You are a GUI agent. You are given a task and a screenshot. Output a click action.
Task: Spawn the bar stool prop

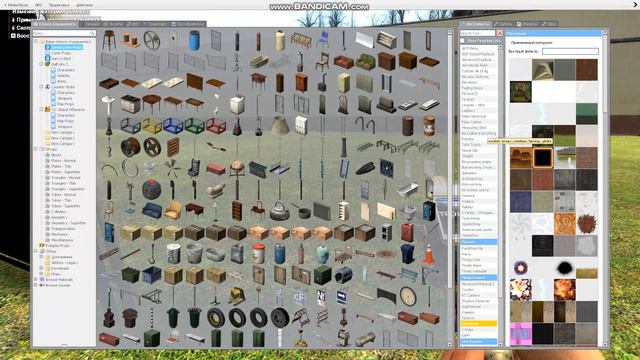[109, 41]
